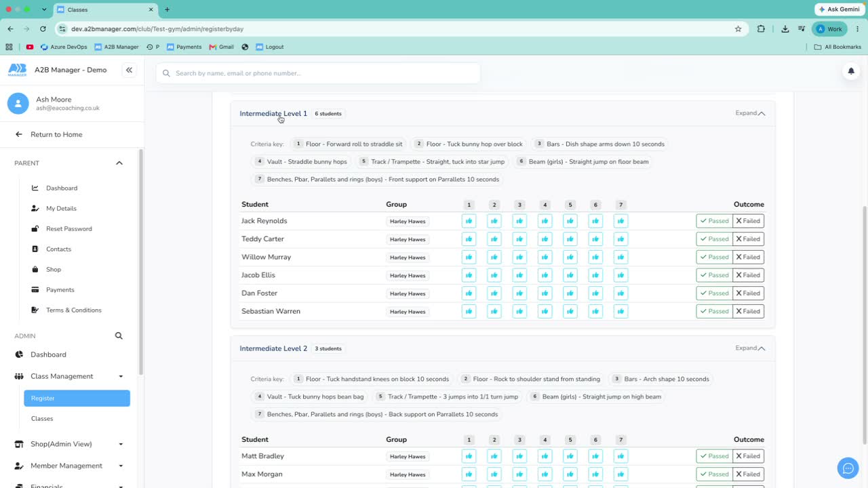
Task: Click the Shop bag icon under Parent
Action: [x=35, y=269]
